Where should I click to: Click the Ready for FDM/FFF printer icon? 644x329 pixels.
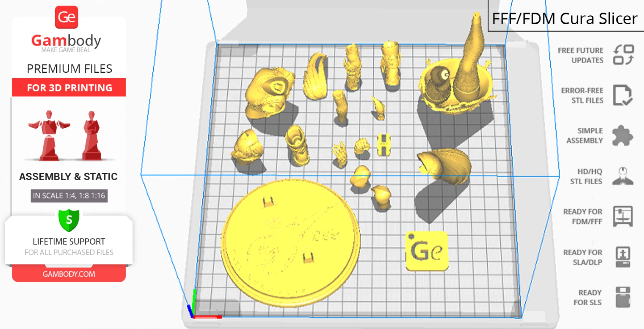623,216
